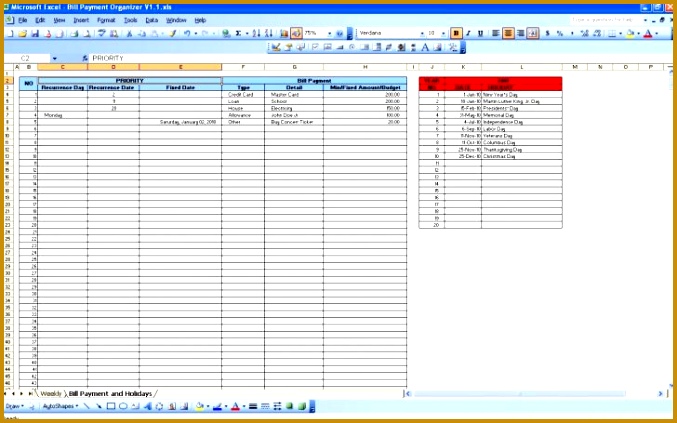Toggle Align Right
This screenshot has height=423, width=677.
point(521,33)
